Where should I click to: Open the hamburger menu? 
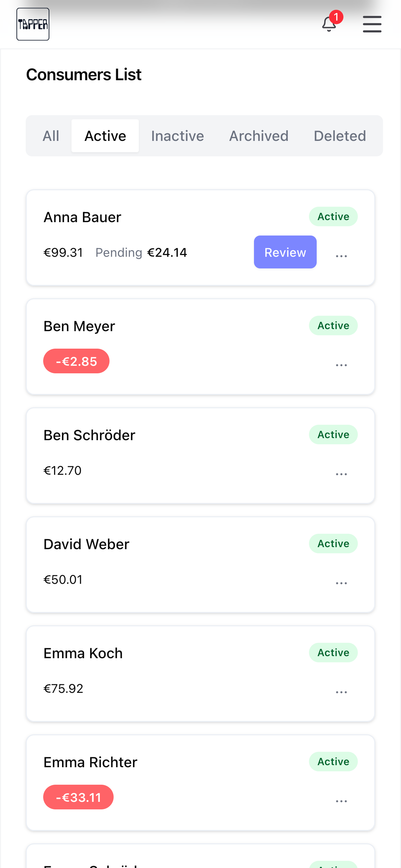pyautogui.click(x=372, y=24)
